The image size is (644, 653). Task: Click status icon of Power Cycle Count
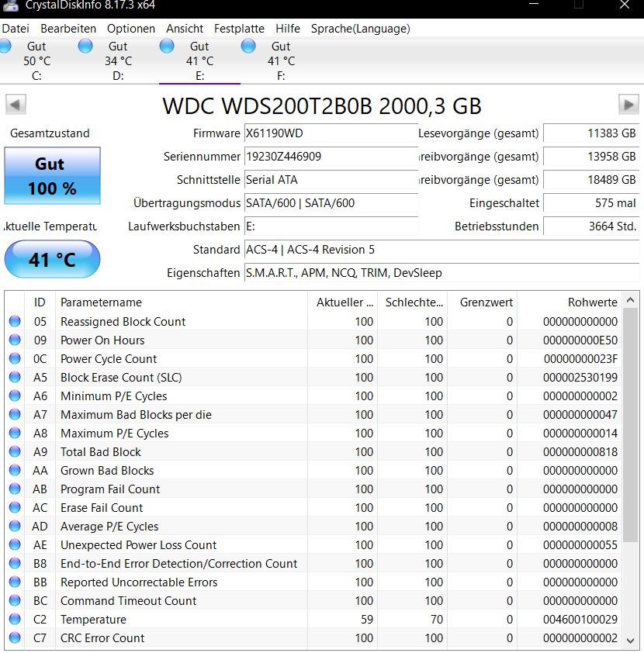(15, 358)
